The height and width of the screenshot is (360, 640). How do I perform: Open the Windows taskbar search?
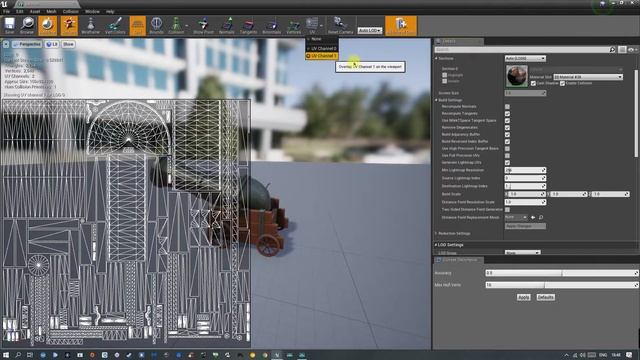(x=18, y=355)
